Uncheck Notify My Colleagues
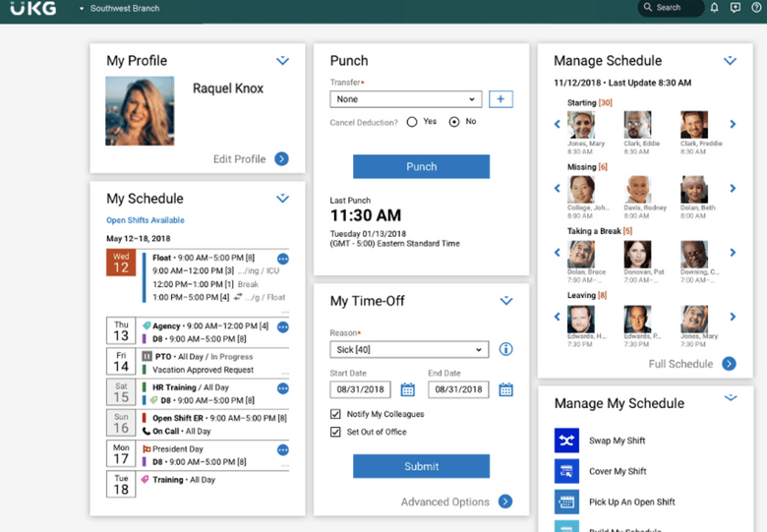 click(x=335, y=414)
